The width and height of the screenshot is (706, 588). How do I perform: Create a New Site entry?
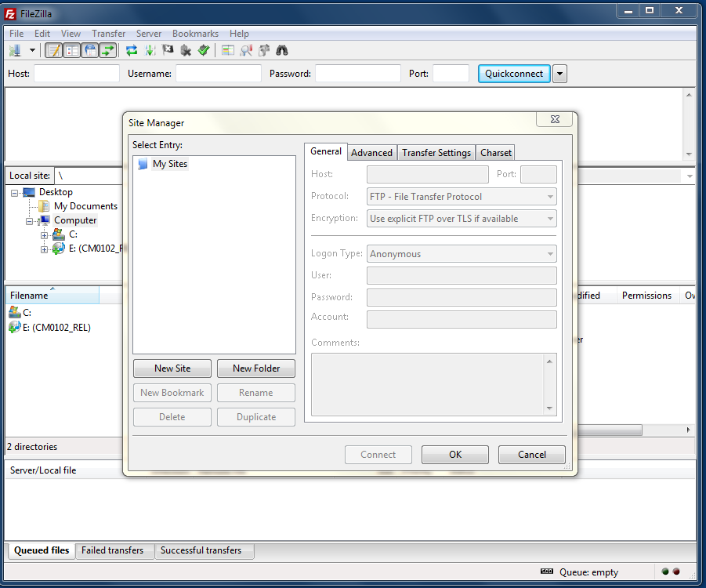point(172,368)
